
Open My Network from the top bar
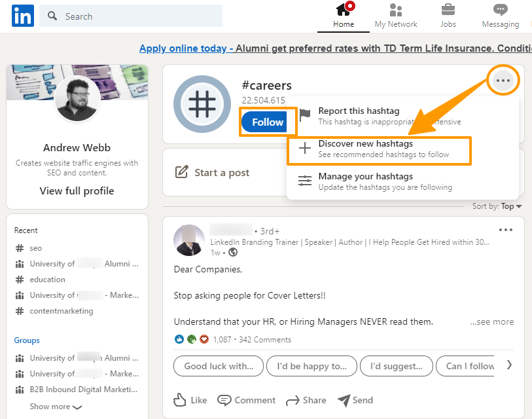click(396, 10)
